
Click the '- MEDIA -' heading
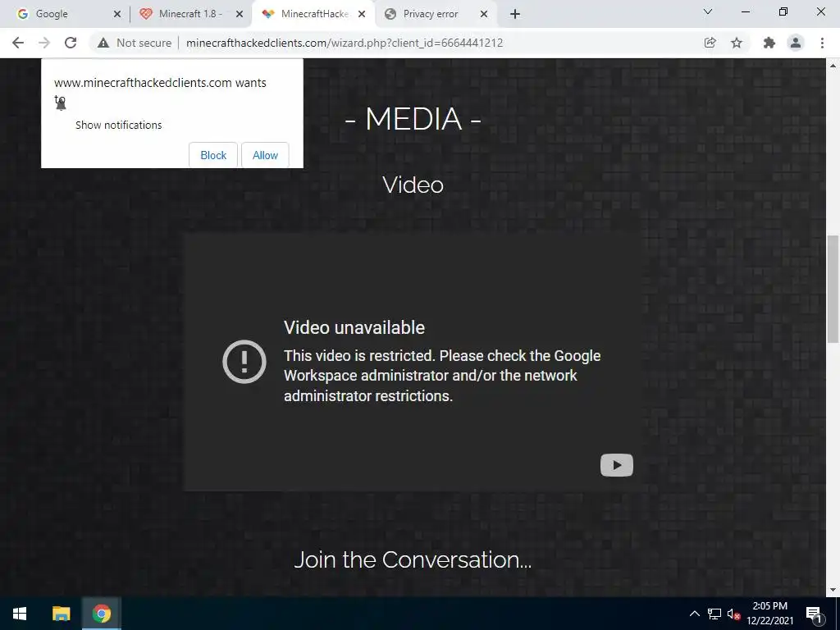[x=413, y=118]
